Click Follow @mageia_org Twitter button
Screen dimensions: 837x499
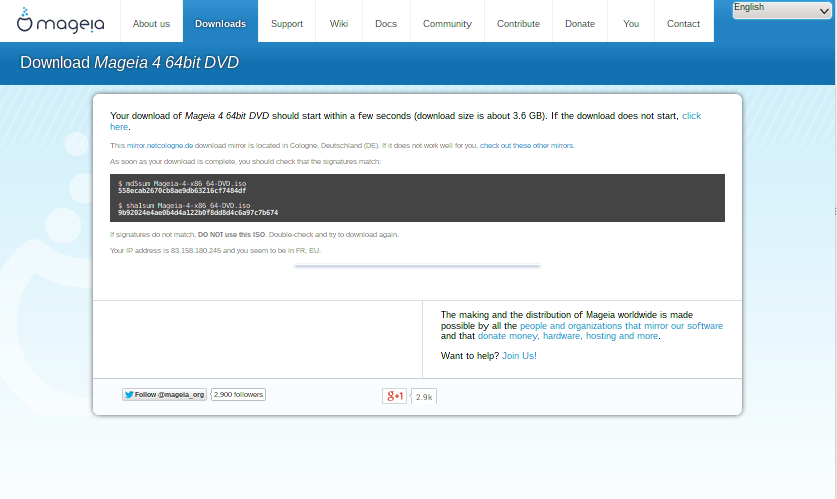[x=164, y=394]
